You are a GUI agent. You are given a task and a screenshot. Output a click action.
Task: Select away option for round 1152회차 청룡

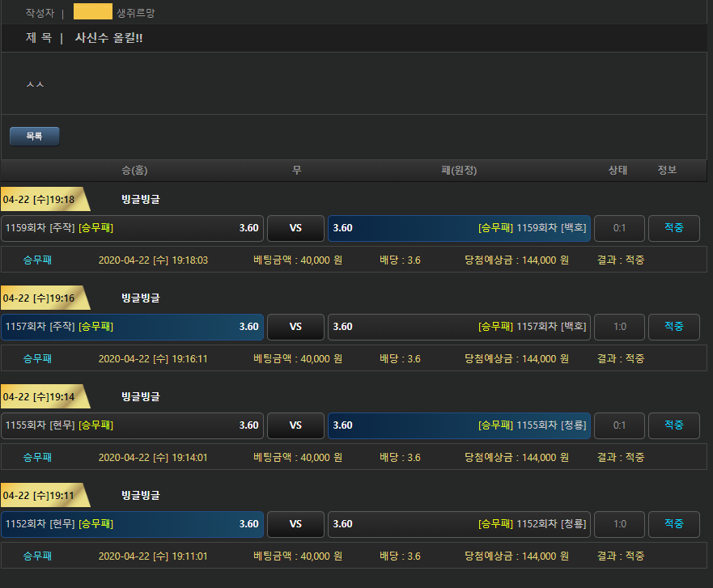click(x=459, y=524)
